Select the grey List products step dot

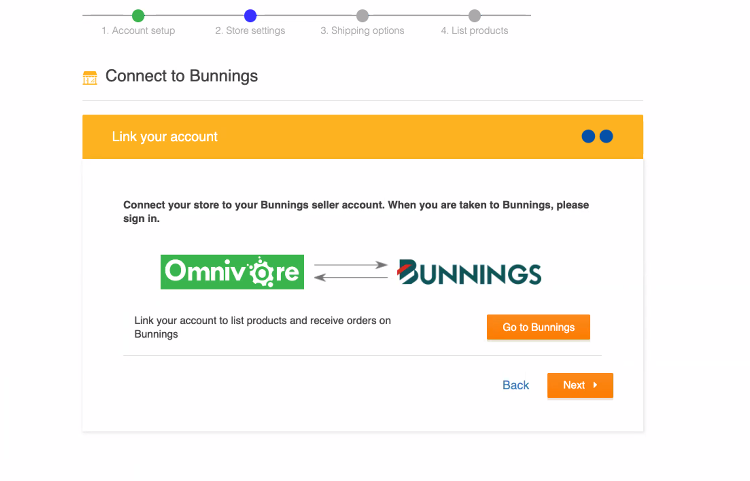[x=474, y=16]
